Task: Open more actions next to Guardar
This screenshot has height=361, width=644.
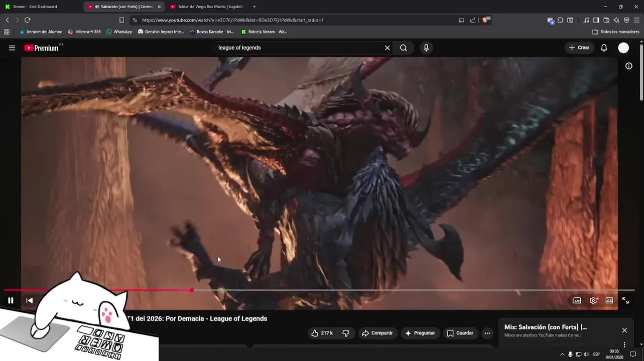Action: [487, 333]
